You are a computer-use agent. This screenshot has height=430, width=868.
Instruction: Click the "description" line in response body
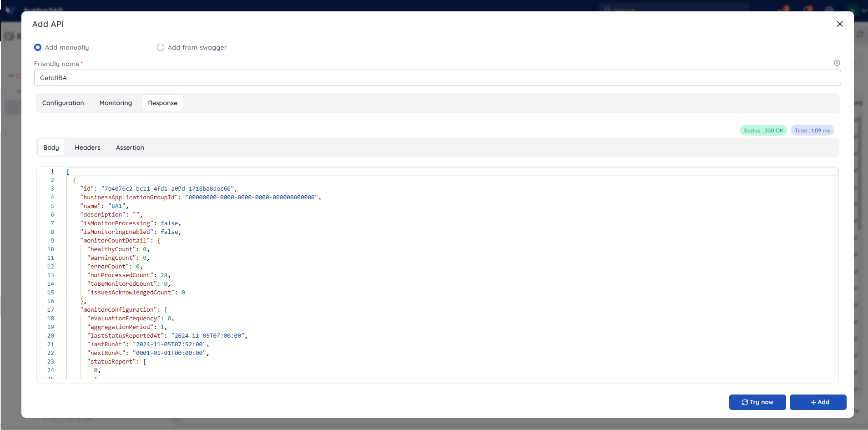(111, 215)
